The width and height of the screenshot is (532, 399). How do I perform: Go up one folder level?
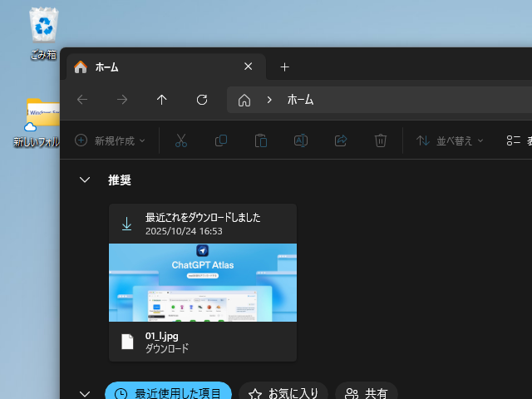click(162, 100)
